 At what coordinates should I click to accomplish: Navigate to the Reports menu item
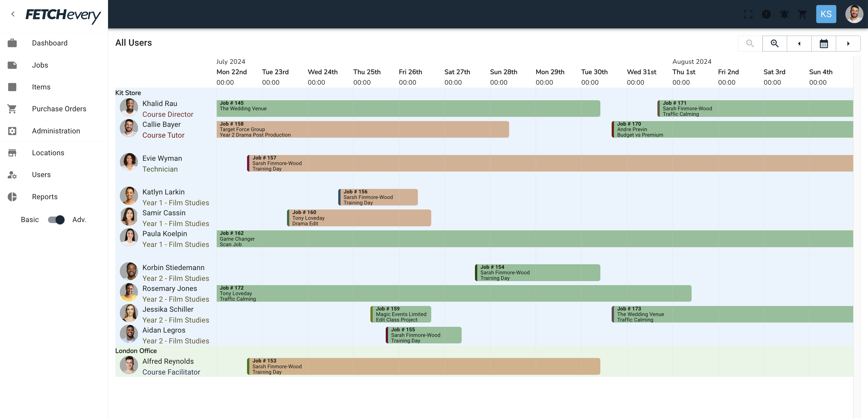pyautogui.click(x=44, y=197)
